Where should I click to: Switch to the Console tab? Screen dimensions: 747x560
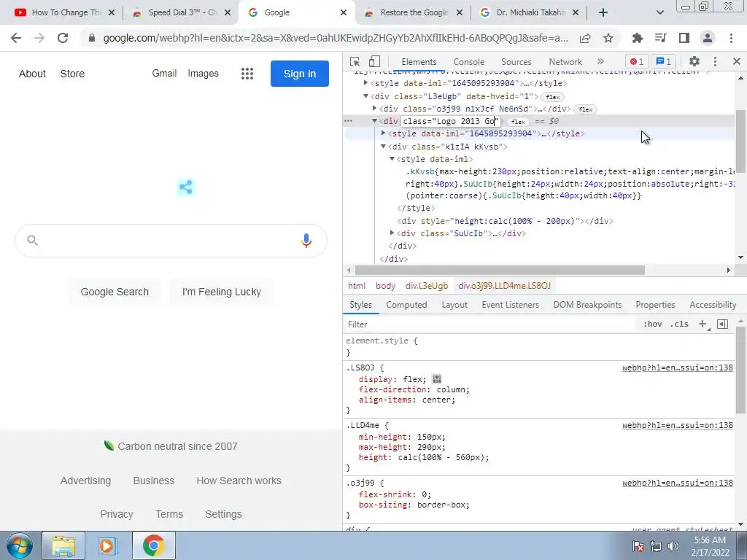pos(469,61)
